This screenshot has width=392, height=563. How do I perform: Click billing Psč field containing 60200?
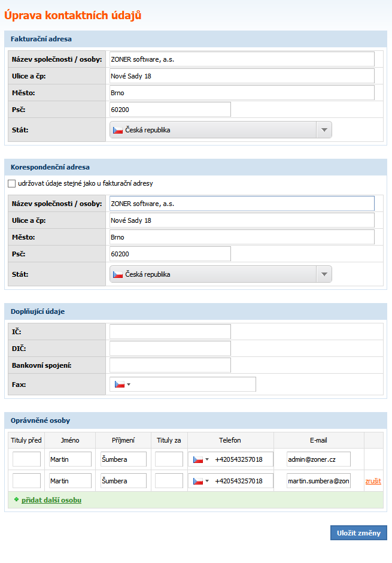click(x=170, y=110)
